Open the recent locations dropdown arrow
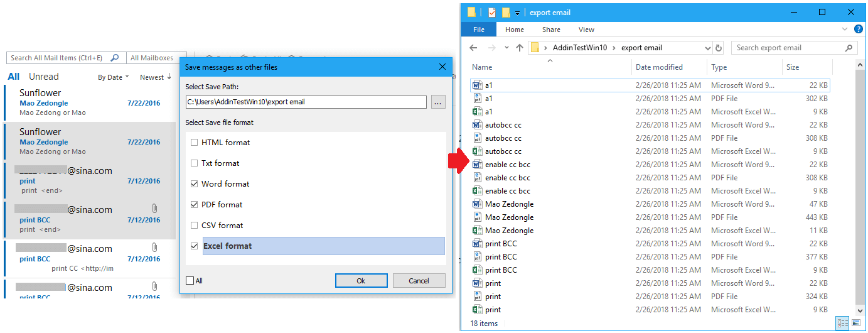Image resolution: width=868 pixels, height=333 pixels. tap(507, 48)
